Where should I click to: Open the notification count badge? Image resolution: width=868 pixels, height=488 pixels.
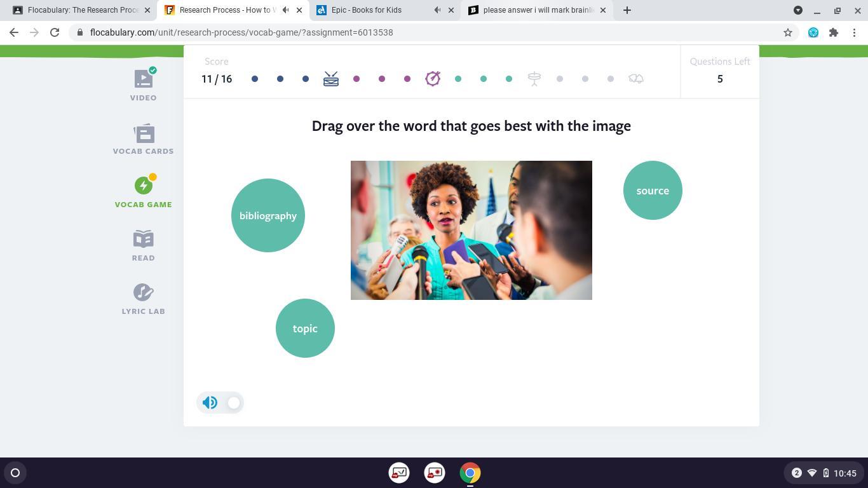[797, 473]
